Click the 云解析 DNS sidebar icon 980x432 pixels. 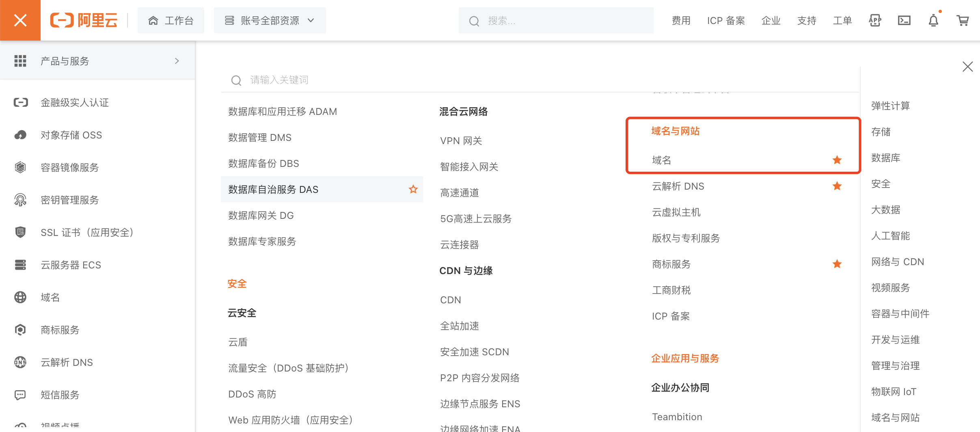[20, 362]
